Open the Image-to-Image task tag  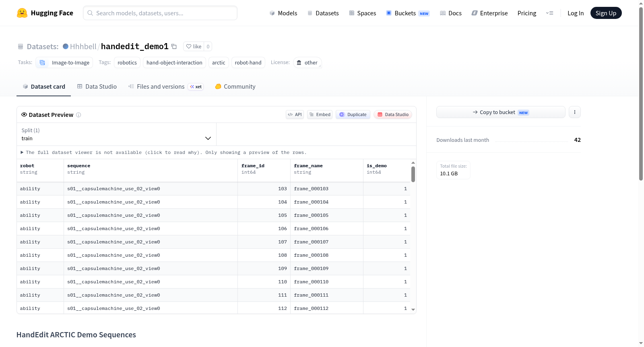[x=64, y=62]
